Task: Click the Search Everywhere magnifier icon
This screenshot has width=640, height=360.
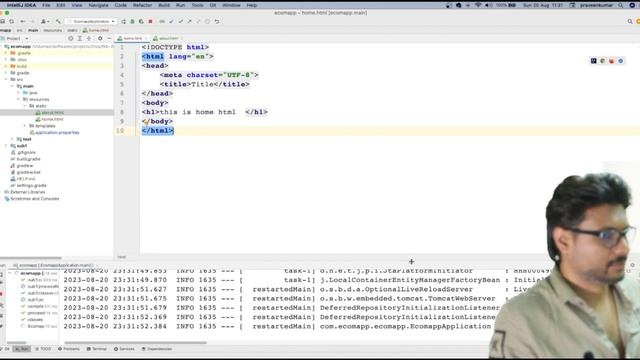Action: [x=630, y=21]
